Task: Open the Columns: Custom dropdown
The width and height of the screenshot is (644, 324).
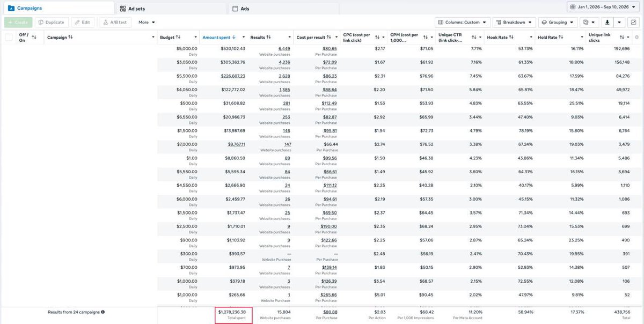Action: [x=462, y=23]
